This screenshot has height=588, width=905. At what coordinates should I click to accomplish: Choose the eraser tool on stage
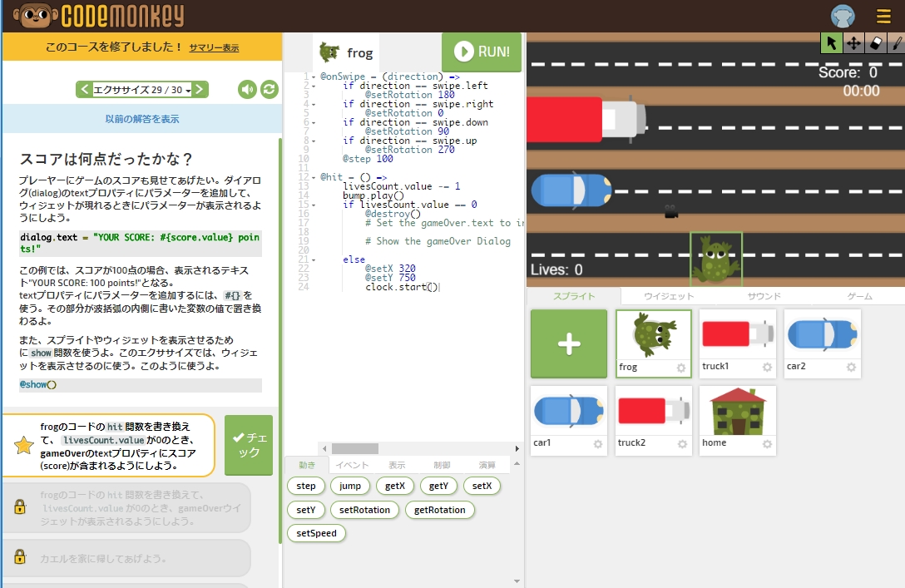pyautogui.click(x=876, y=43)
